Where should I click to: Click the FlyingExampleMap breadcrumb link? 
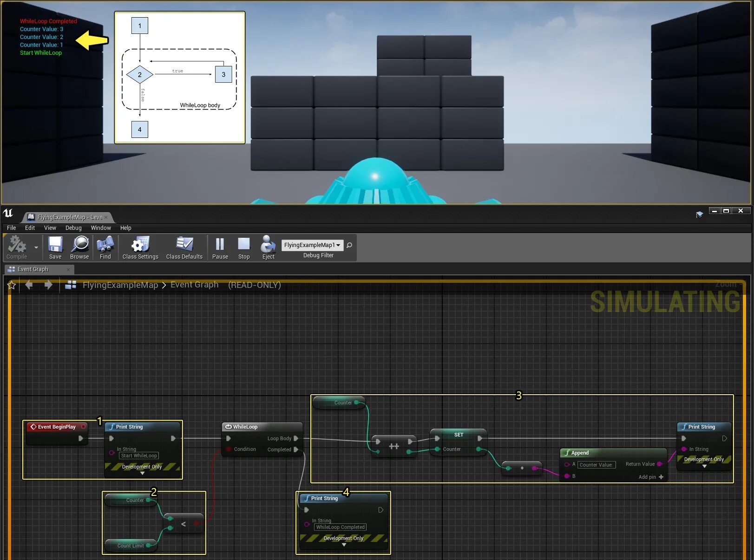[x=120, y=285]
